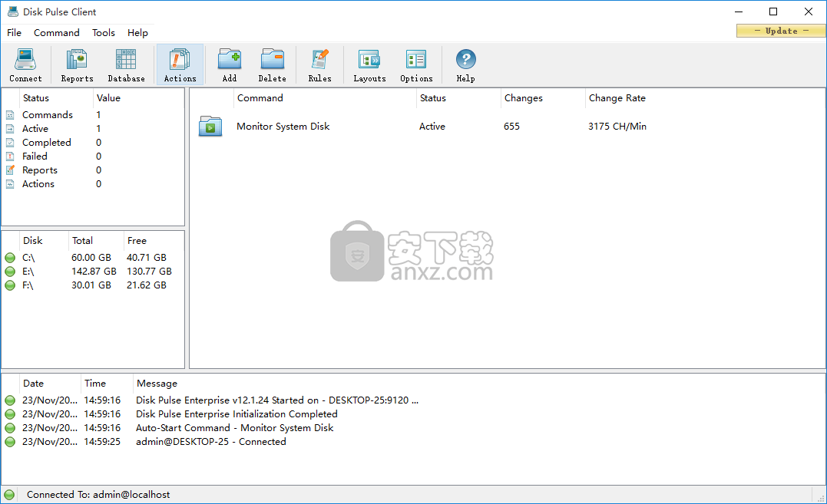Click the icon beside Completed status row

tap(10, 142)
